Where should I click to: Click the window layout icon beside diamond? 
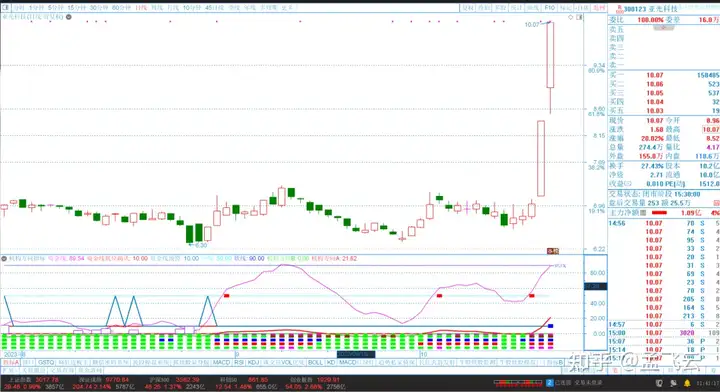click(x=579, y=17)
